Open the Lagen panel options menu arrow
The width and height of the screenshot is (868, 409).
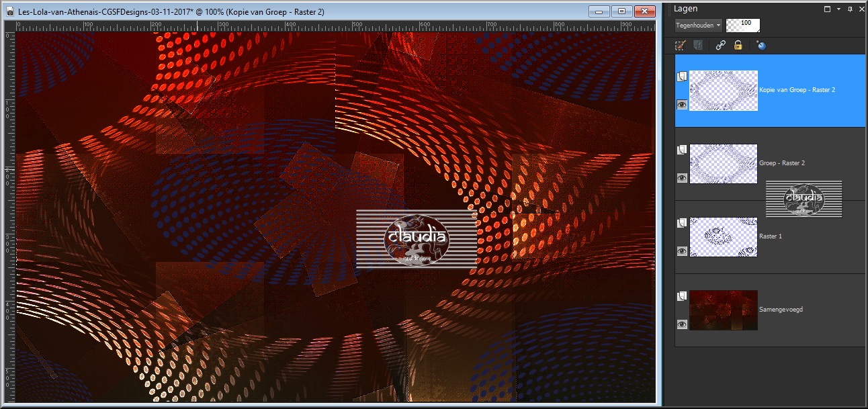[838, 9]
